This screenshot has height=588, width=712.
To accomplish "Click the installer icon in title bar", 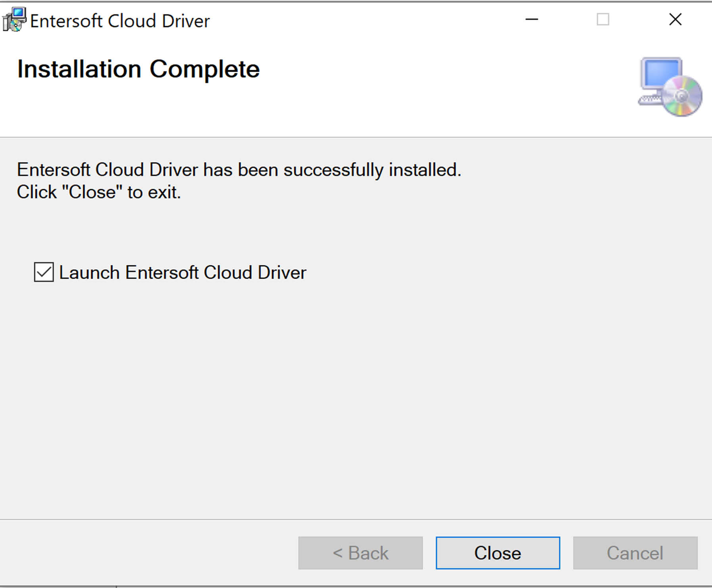I will (14, 20).
